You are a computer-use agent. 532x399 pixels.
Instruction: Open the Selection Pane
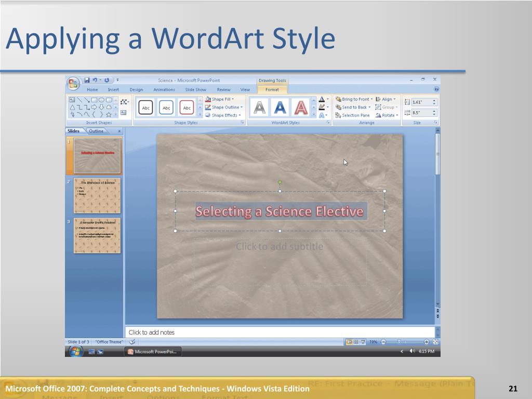click(x=353, y=115)
